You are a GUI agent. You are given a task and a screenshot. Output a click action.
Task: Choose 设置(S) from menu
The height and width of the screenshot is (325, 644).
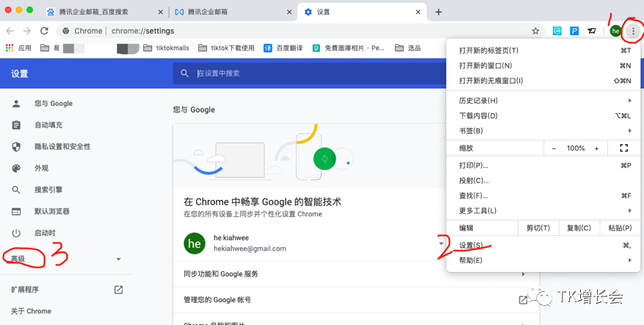pyautogui.click(x=543, y=246)
